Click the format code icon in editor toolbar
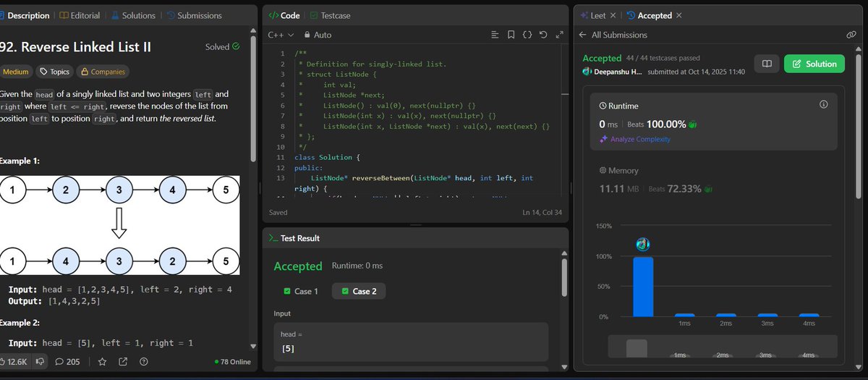Viewport: 868px width, 380px height. 495,34
